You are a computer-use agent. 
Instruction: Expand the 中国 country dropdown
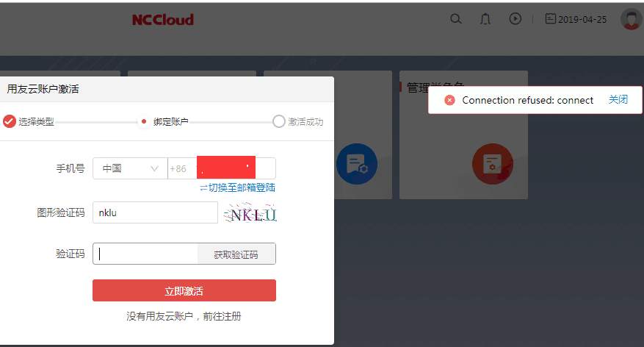coord(130,168)
